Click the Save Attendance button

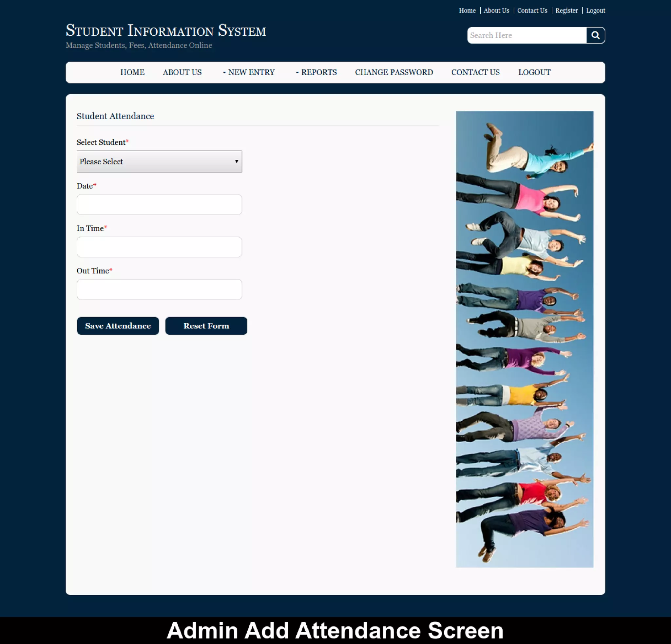(118, 326)
